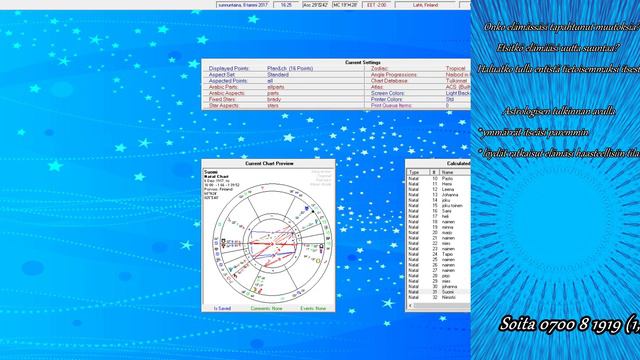Image resolution: width=640 pixels, height=360 pixels.
Task: Click the MC degree box in top bar
Action: 345,5
